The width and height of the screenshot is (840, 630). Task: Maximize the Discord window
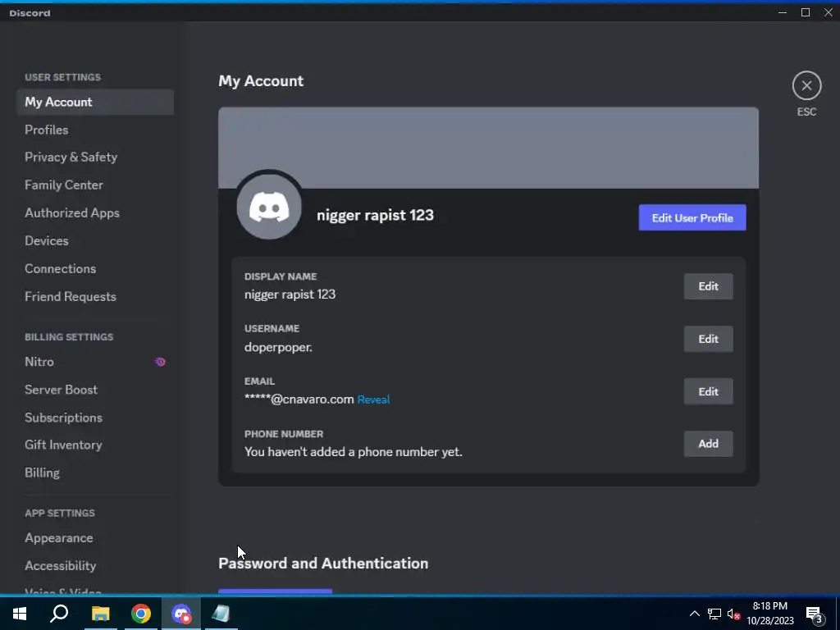pos(806,12)
